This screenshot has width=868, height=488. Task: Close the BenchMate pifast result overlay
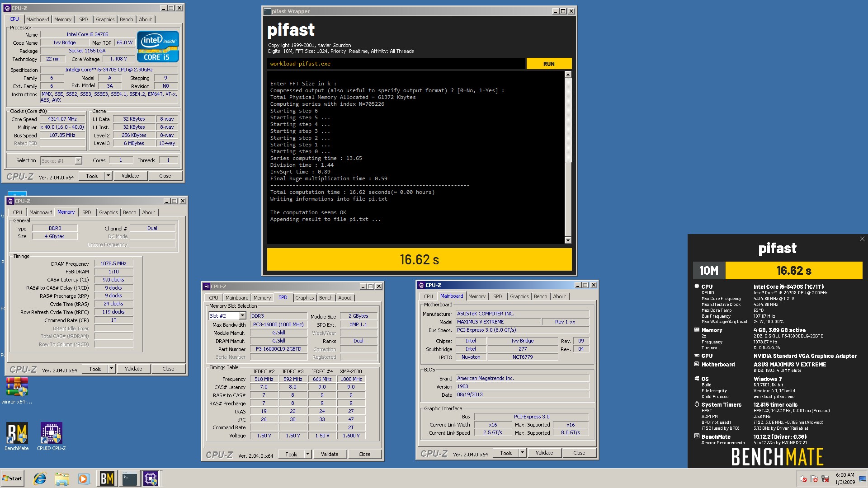[862, 239]
